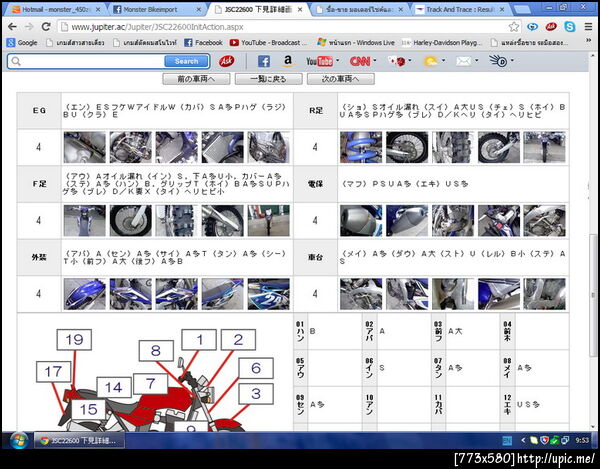
Task: Click the EG header cell
Action: click(x=39, y=111)
